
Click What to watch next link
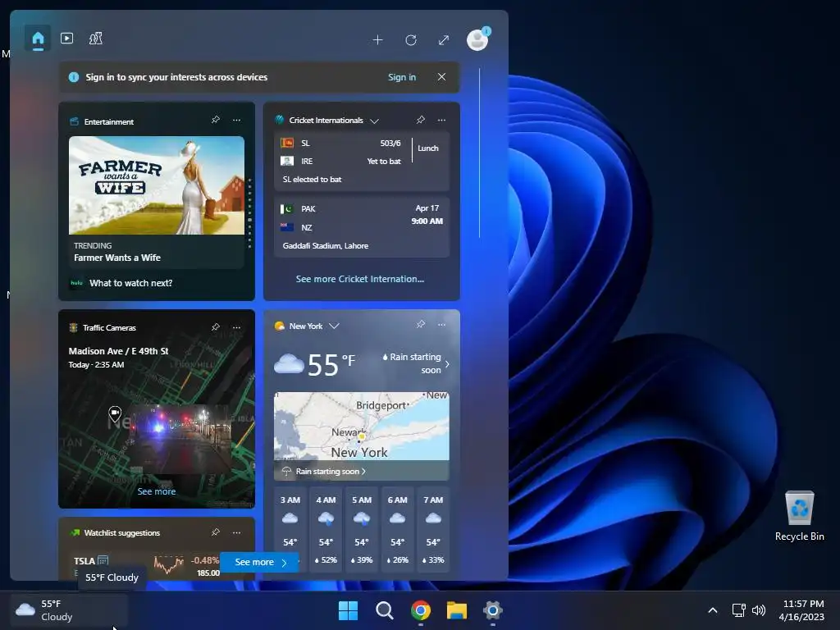[130, 283]
